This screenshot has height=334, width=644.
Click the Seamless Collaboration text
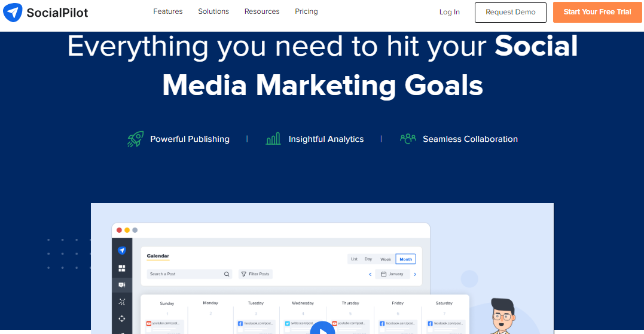[470, 139]
